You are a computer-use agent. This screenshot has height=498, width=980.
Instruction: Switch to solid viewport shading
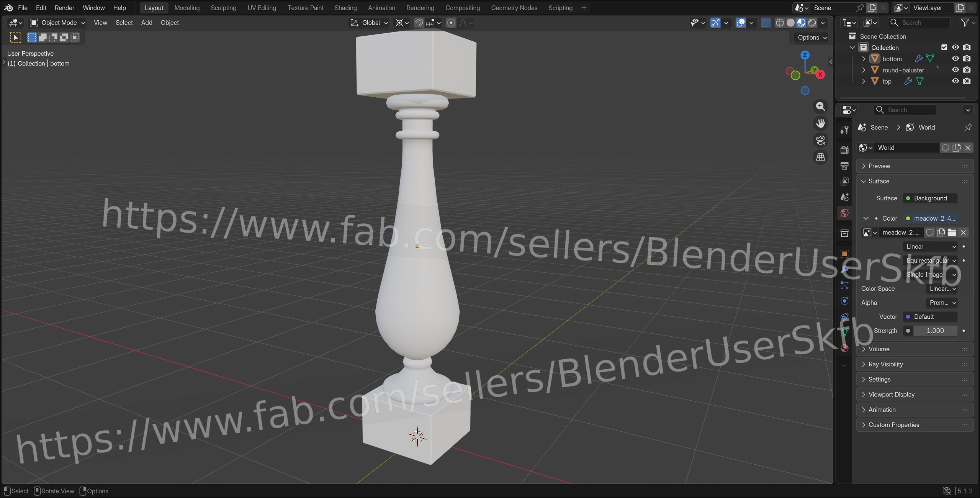pos(790,23)
